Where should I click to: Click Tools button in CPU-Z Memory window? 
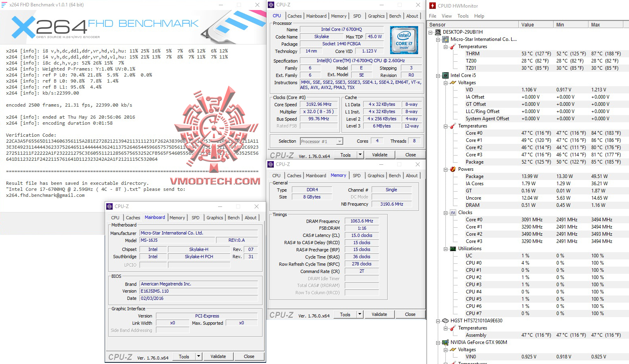click(x=345, y=314)
